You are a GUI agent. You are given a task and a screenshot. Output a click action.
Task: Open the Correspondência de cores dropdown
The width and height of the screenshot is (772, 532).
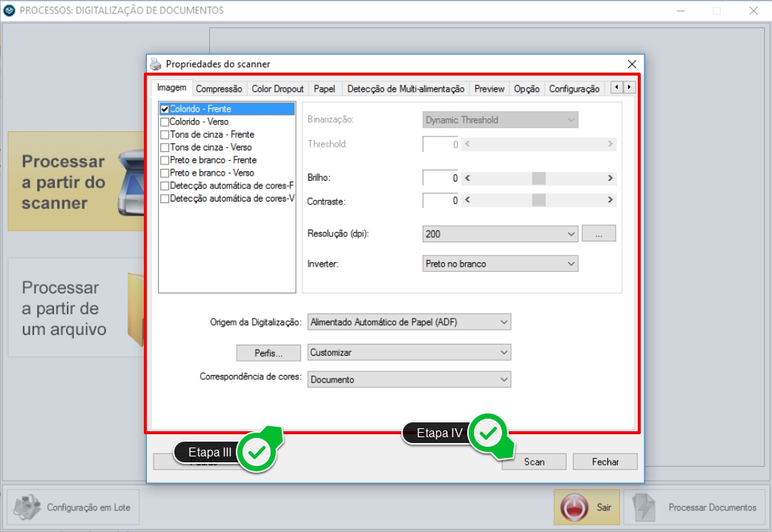[x=409, y=379]
